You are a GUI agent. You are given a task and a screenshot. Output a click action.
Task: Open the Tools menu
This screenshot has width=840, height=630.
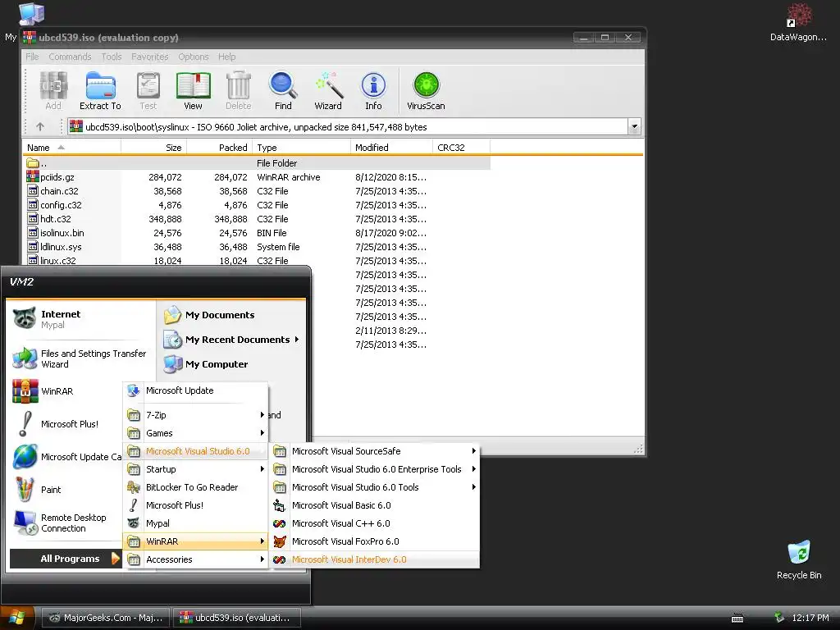[x=112, y=57]
